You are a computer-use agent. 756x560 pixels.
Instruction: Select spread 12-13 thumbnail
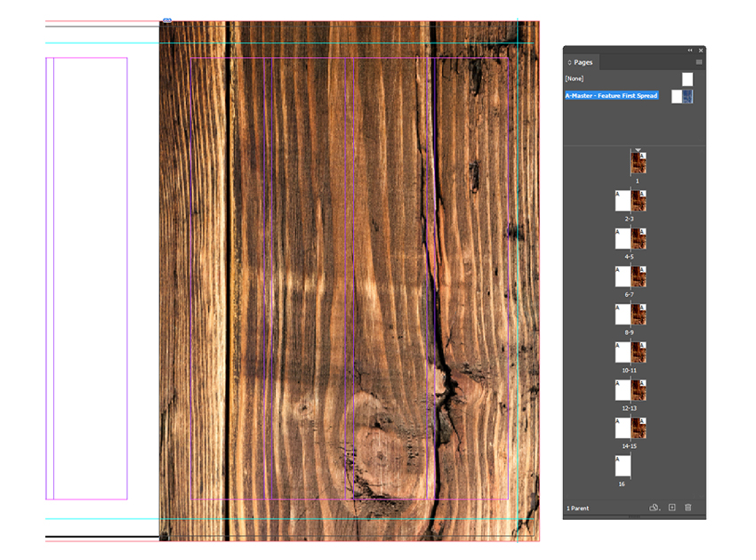click(631, 390)
